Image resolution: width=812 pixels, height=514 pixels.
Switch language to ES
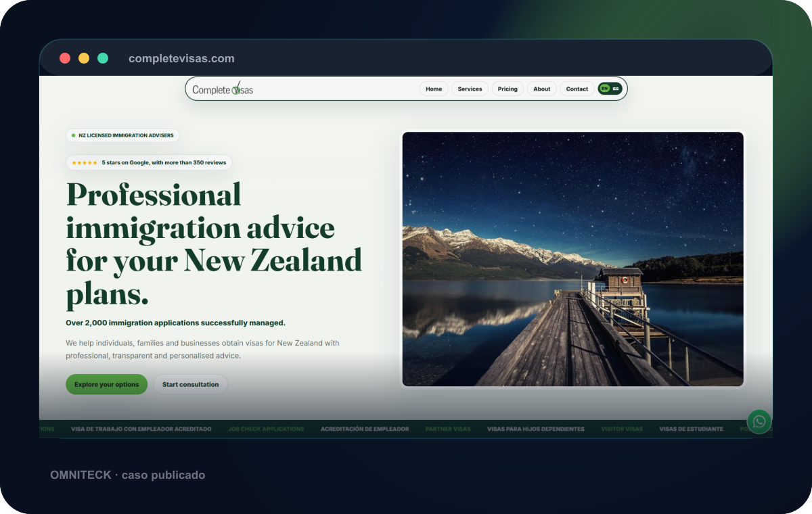pos(616,89)
